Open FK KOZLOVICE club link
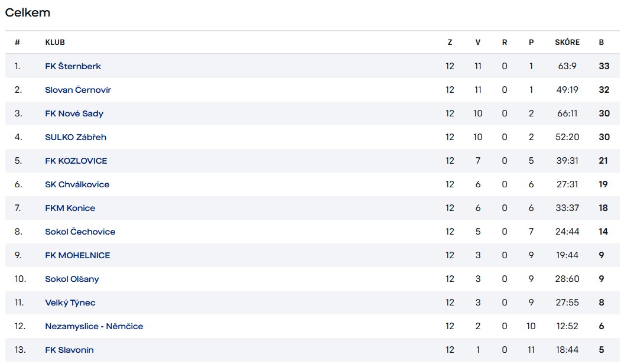 click(76, 161)
